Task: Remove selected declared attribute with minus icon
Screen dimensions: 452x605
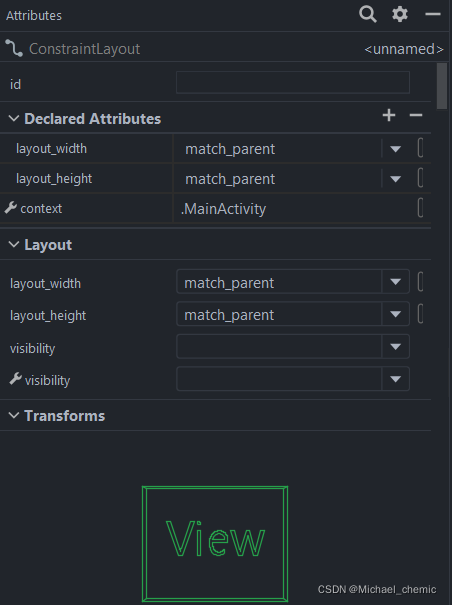Action: click(x=416, y=115)
